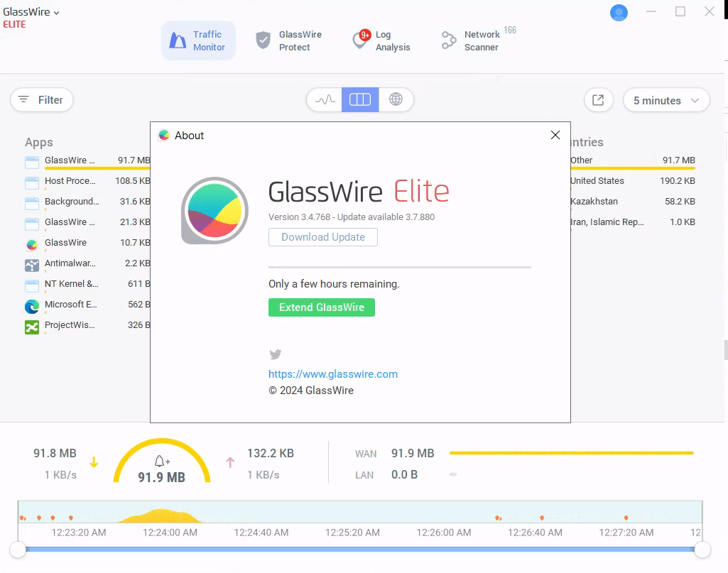Click the Twitter bird icon in About dialog
Viewport: 728px width, 573px height.
click(275, 354)
